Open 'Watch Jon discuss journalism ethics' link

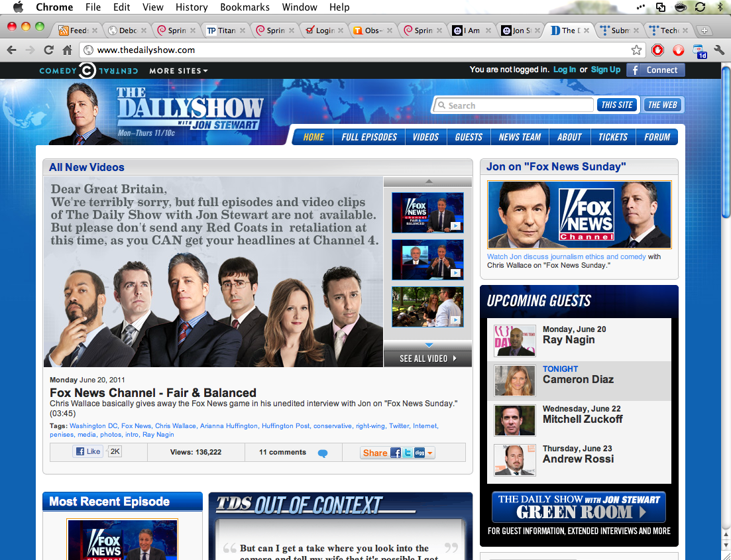pyautogui.click(x=567, y=256)
